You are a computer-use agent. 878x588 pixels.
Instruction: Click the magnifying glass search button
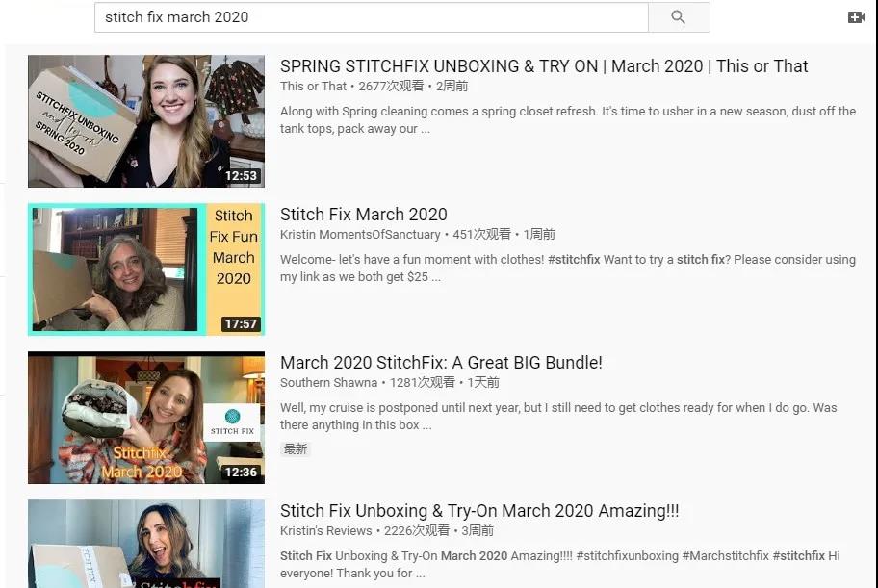[x=678, y=17]
